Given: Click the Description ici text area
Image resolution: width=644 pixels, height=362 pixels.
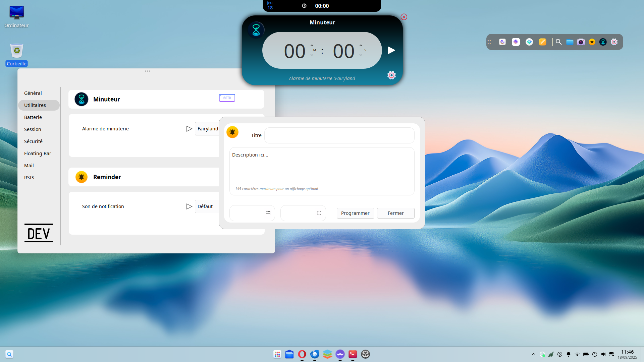Looking at the screenshot, I should (x=322, y=171).
